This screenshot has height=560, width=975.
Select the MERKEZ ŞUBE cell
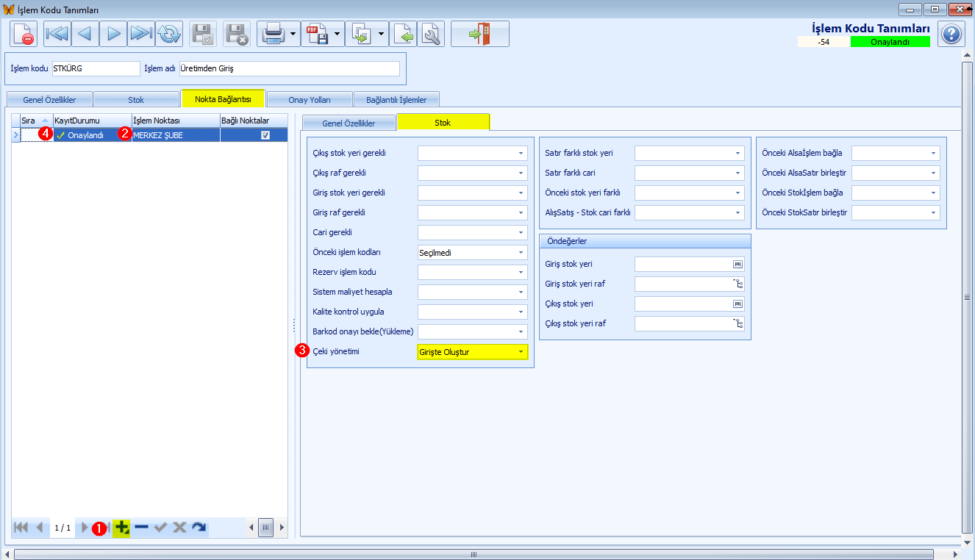click(175, 135)
